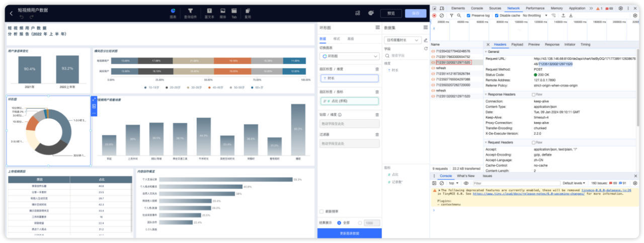
Task: Open the 复用 reuse tool
Action: coord(248,13)
